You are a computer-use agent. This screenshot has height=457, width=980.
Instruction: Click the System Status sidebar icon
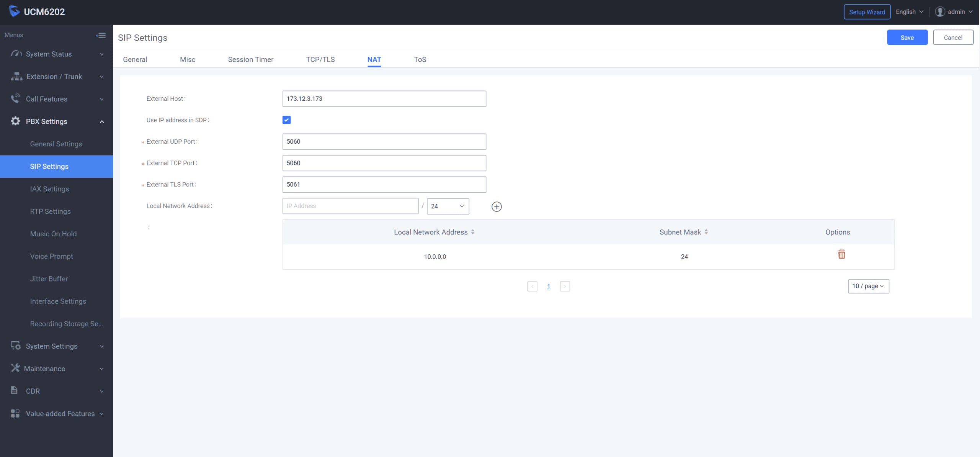(x=16, y=54)
